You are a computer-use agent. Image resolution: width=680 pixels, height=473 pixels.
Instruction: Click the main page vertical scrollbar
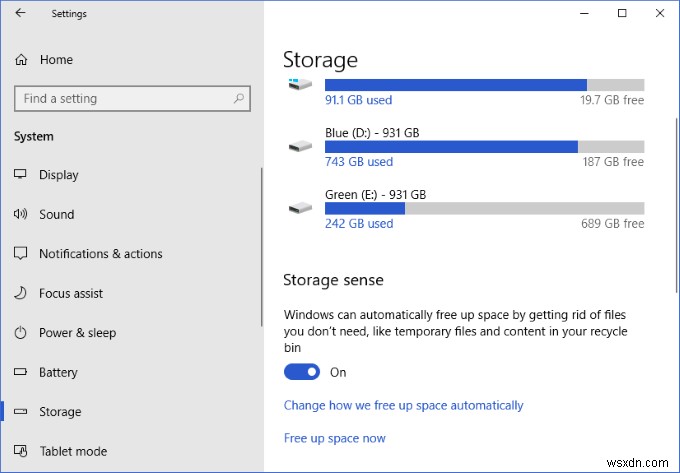tap(677, 205)
